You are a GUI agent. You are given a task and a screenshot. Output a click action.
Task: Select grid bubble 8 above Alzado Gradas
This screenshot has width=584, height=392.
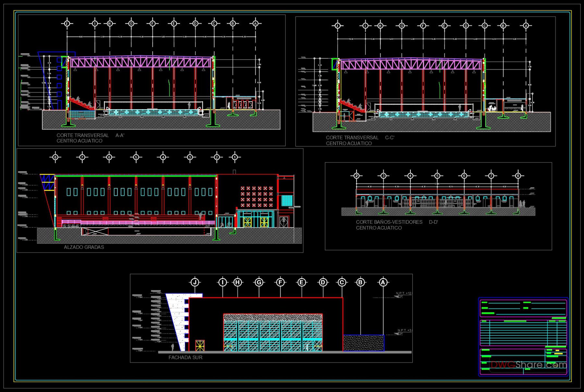[x=55, y=157]
